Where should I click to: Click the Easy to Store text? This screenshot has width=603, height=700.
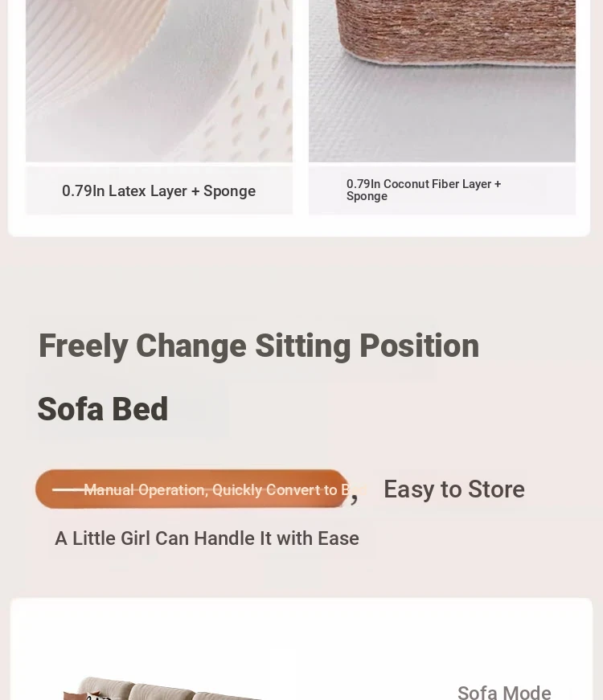tap(453, 489)
